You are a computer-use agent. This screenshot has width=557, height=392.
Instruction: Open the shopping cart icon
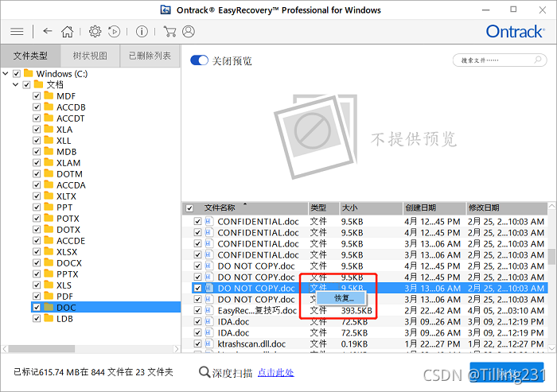(169, 32)
